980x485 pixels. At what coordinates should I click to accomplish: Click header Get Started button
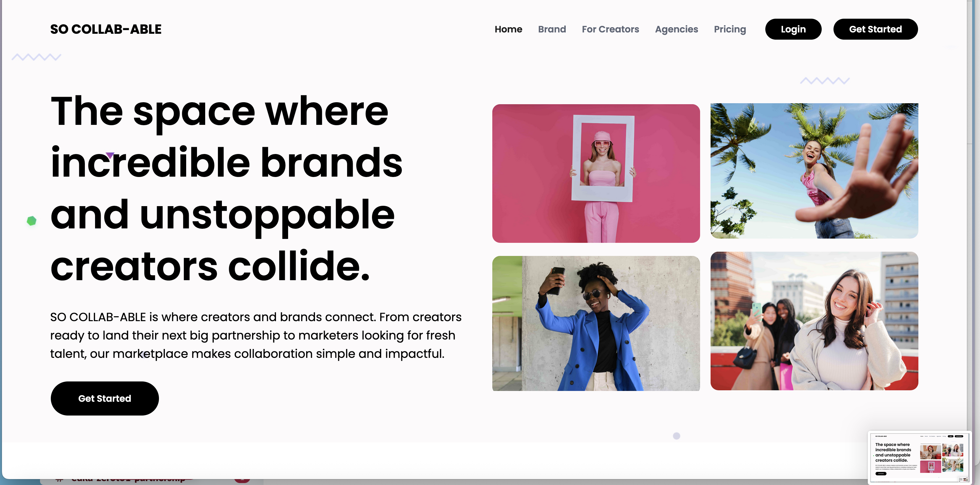[875, 29]
